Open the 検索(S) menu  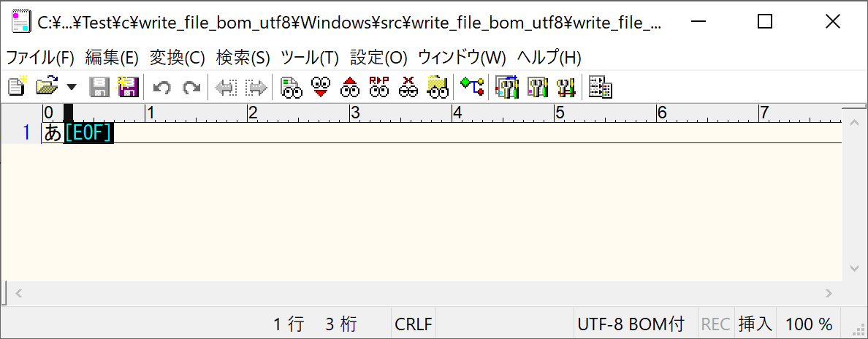pyautogui.click(x=243, y=57)
